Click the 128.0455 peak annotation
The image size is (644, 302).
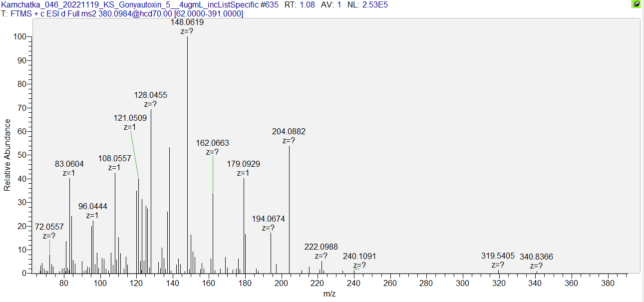[151, 95]
